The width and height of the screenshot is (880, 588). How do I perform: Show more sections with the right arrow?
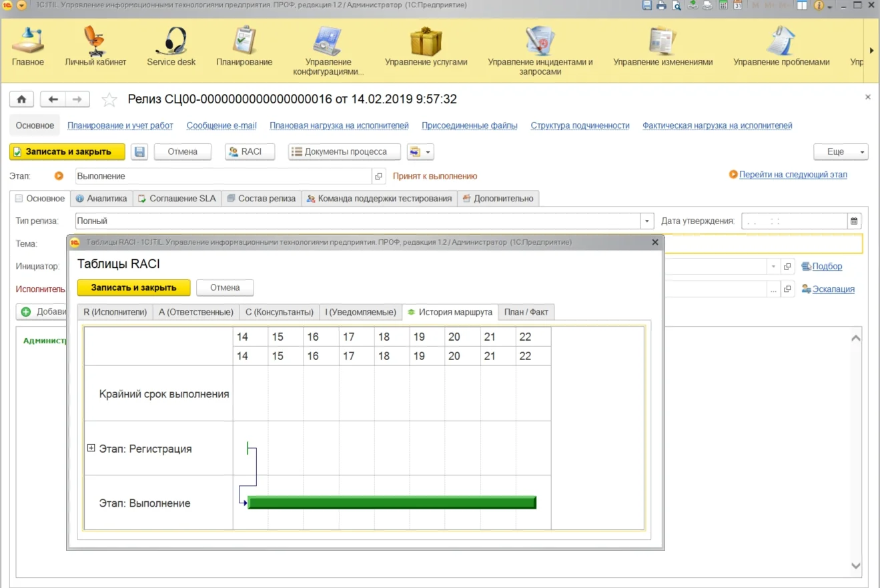tap(871, 51)
